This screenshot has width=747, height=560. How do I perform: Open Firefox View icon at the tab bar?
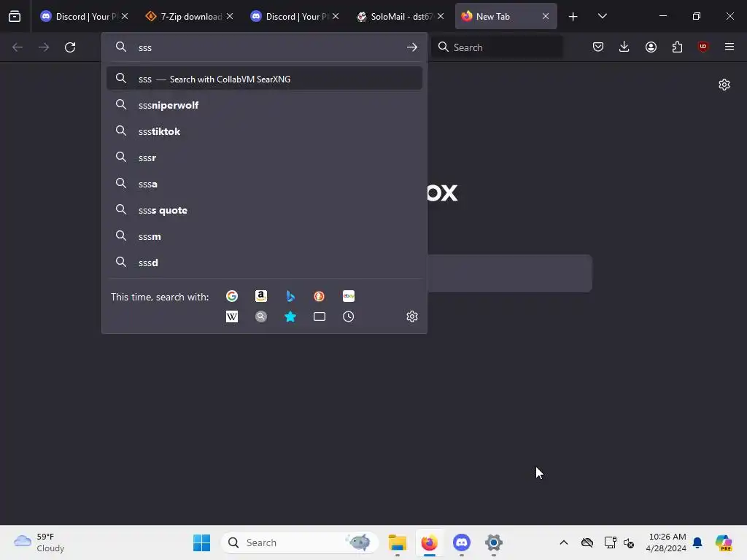(x=15, y=16)
